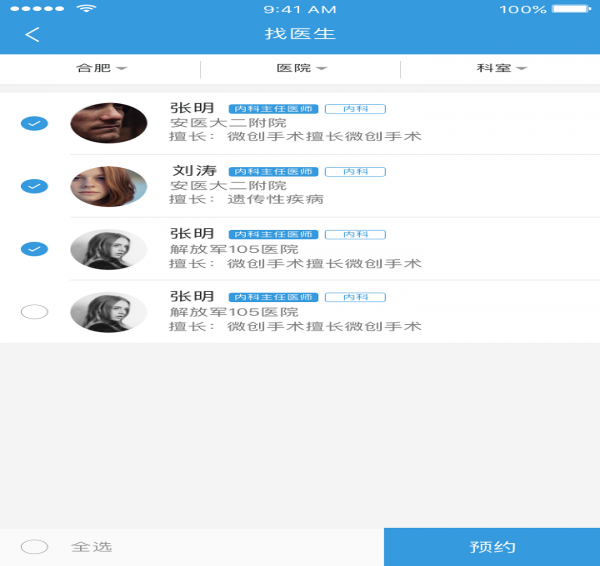Open the 科室 department filter dropdown
This screenshot has width=600, height=566.
click(501, 68)
